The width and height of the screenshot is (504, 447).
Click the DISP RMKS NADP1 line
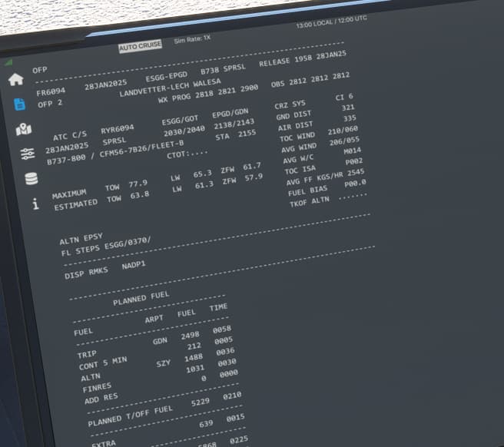click(105, 270)
